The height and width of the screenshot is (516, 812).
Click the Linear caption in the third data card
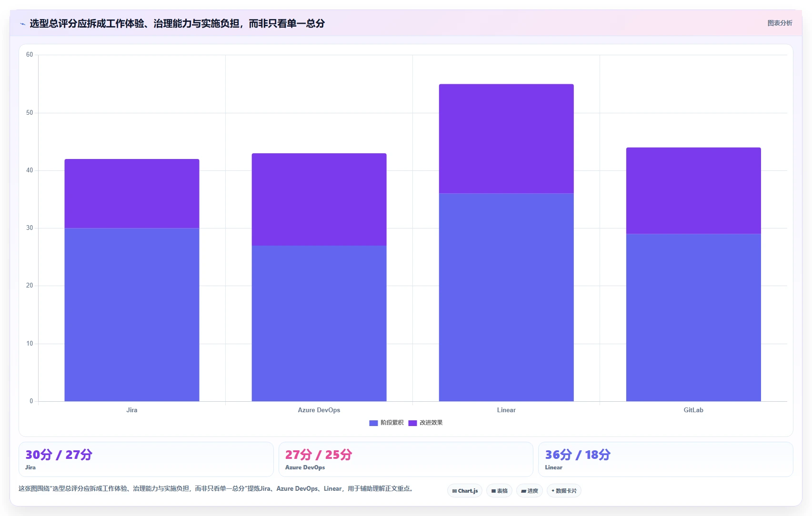[x=553, y=467]
